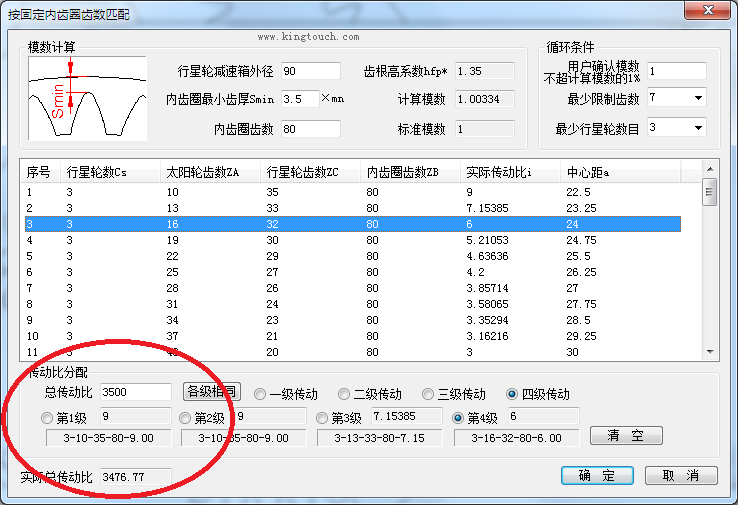Select row 2 with ratio 7.15385

click(x=353, y=208)
